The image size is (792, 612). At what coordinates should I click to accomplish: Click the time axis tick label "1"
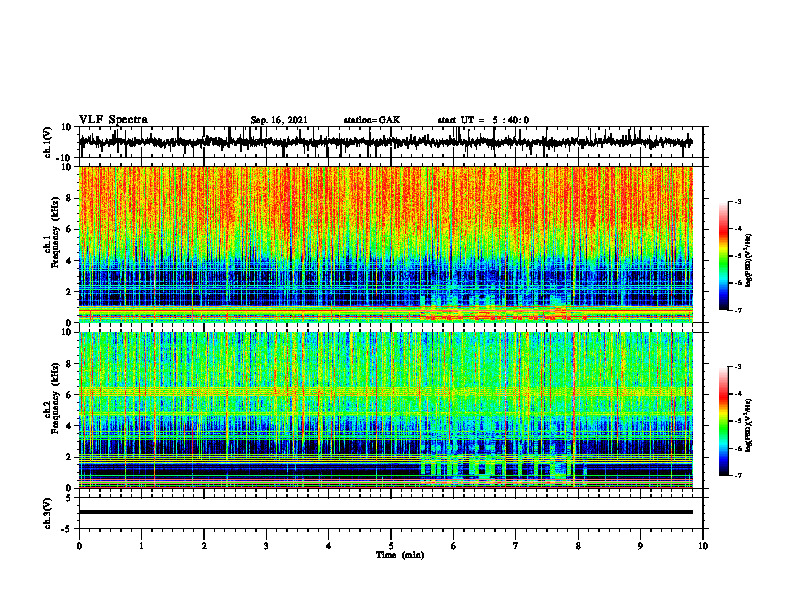141,546
